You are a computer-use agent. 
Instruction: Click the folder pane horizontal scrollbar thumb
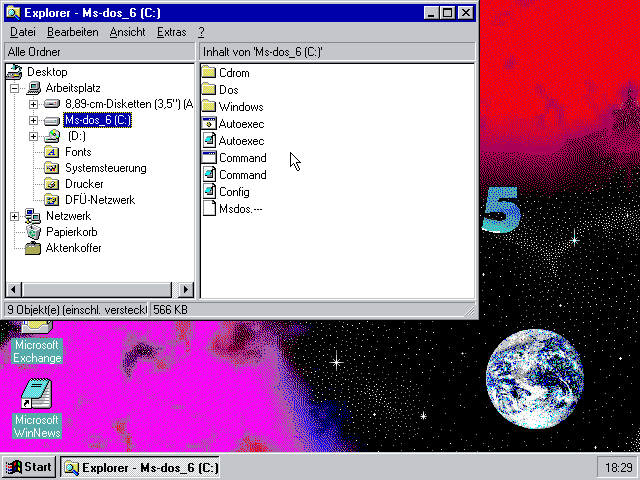point(97,289)
